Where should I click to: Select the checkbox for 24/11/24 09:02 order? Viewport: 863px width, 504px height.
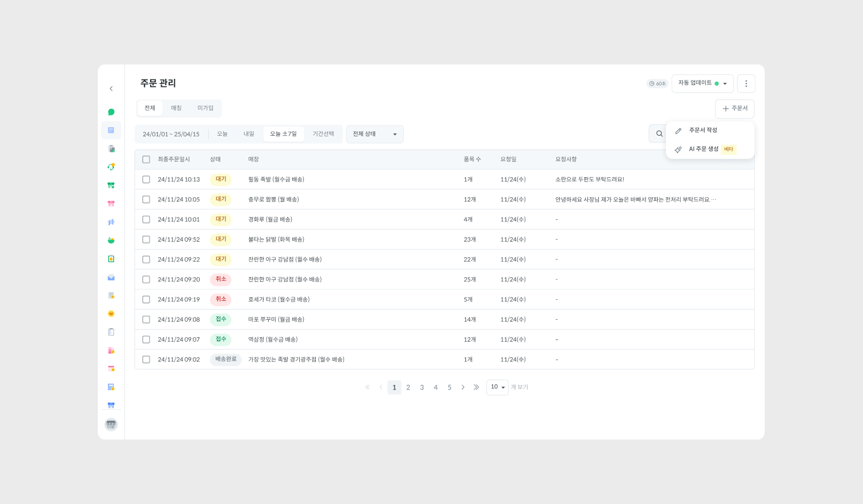[146, 360]
